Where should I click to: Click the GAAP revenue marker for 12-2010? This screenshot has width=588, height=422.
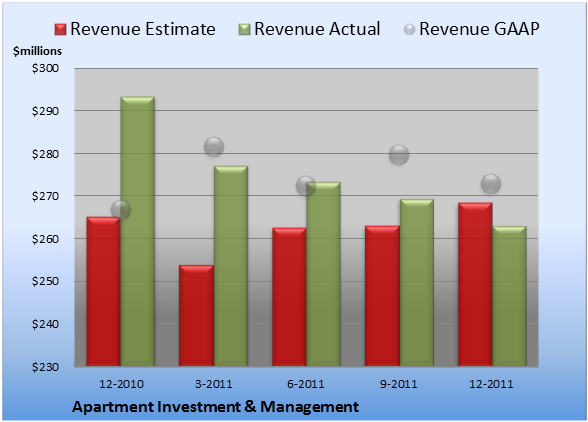point(121,210)
